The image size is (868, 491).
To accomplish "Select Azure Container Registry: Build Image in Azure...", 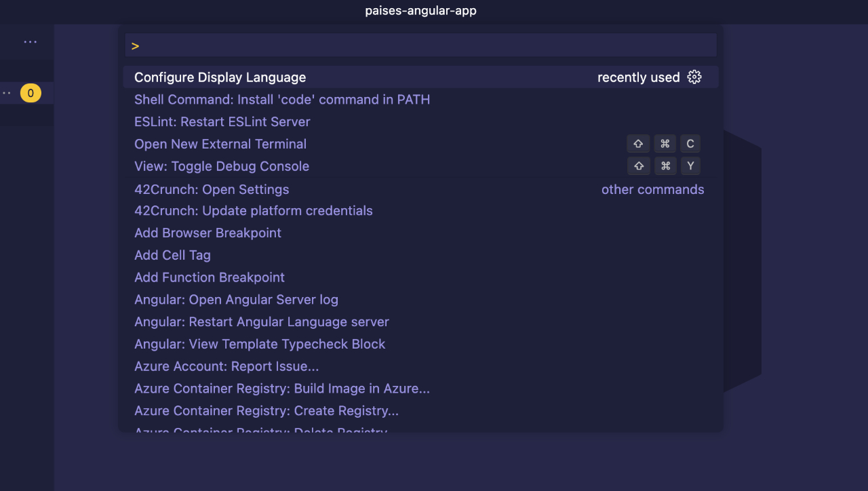I will (x=420, y=389).
